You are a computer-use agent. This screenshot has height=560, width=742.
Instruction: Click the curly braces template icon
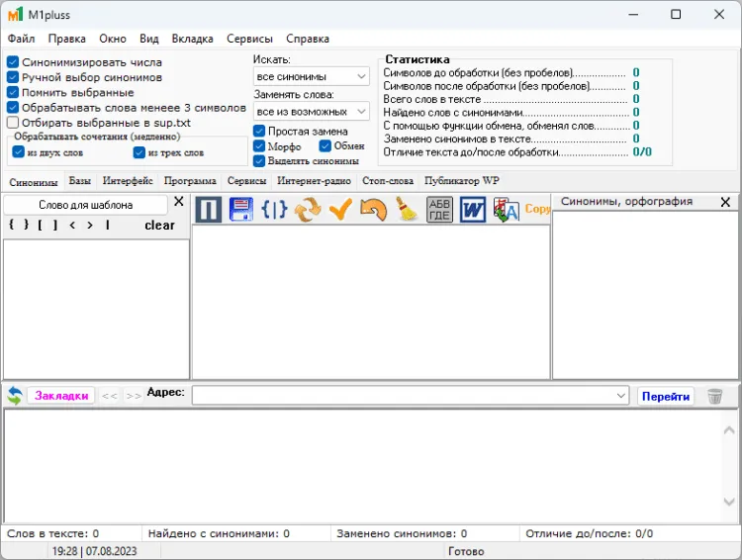tap(274, 210)
